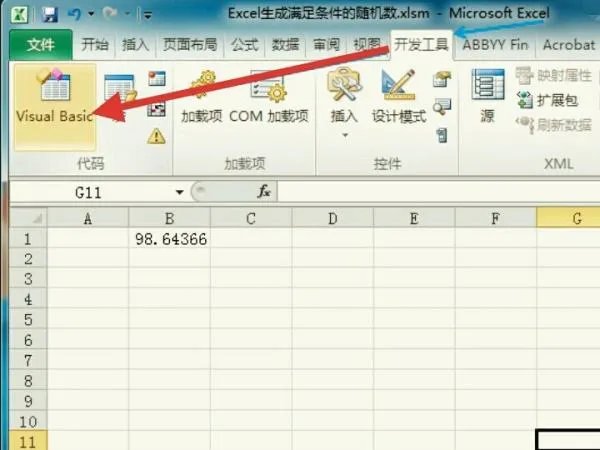Viewport: 600px width, 450px height.
Task: Open the 文件 file tab
Action: (40, 45)
